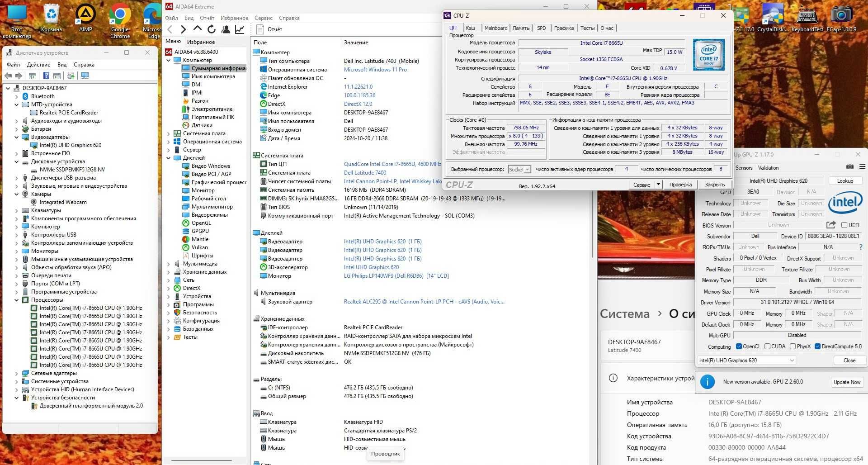Open the Microsoft Windows 11 Pro link in AIDA64
Image resolution: width=868 pixels, height=465 pixels.
(375, 70)
